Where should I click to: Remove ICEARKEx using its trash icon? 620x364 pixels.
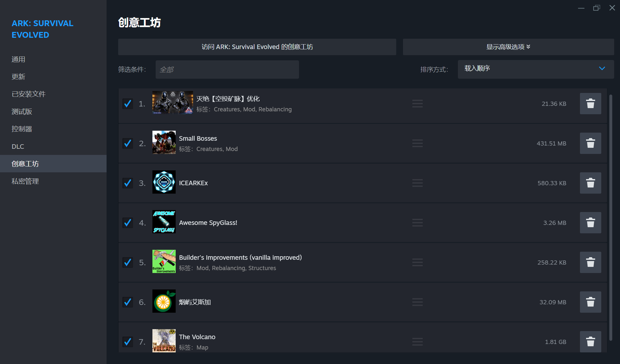(590, 183)
